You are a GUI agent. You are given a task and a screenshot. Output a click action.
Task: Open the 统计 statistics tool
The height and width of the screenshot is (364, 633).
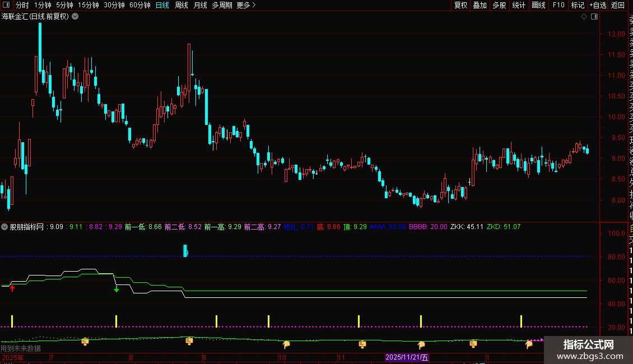tap(519, 5)
